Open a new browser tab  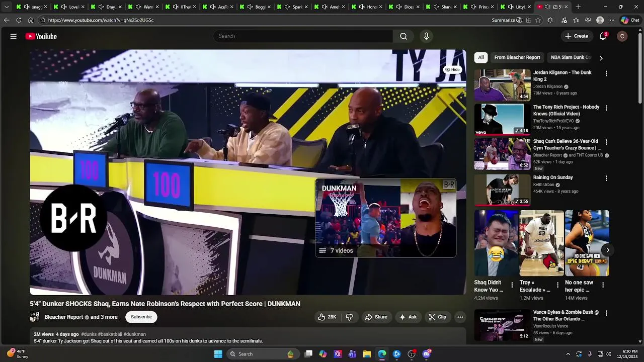578,7
